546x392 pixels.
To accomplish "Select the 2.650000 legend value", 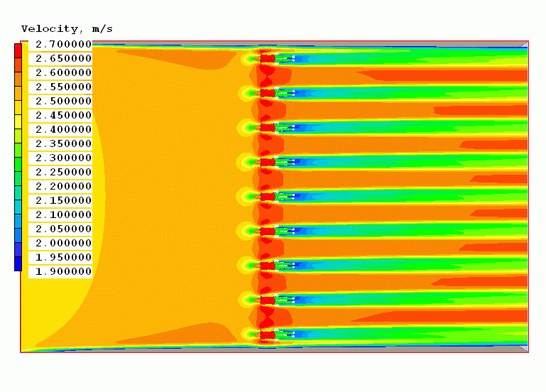I will pyautogui.click(x=63, y=58).
